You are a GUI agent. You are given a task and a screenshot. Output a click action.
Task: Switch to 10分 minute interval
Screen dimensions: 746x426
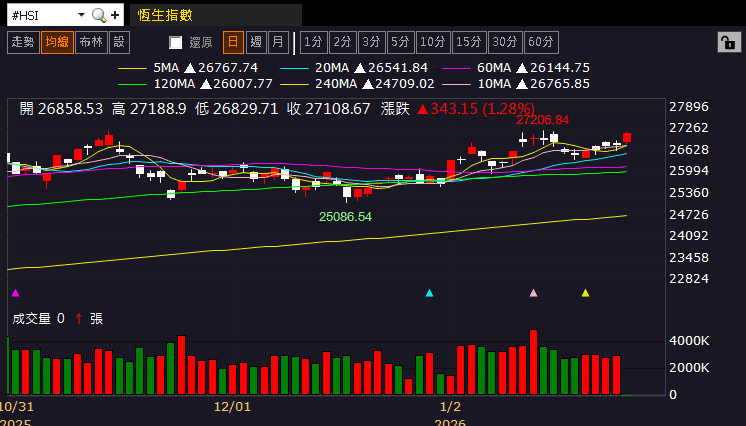tap(433, 42)
